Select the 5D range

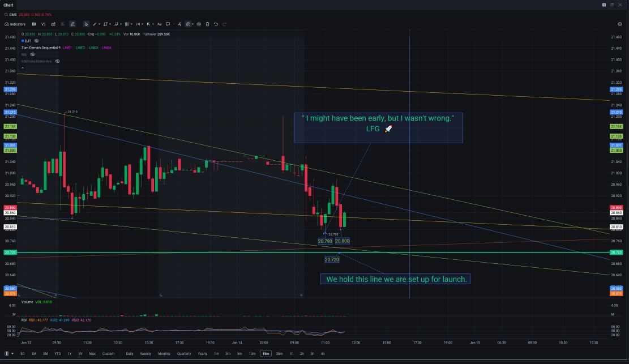tap(23, 354)
